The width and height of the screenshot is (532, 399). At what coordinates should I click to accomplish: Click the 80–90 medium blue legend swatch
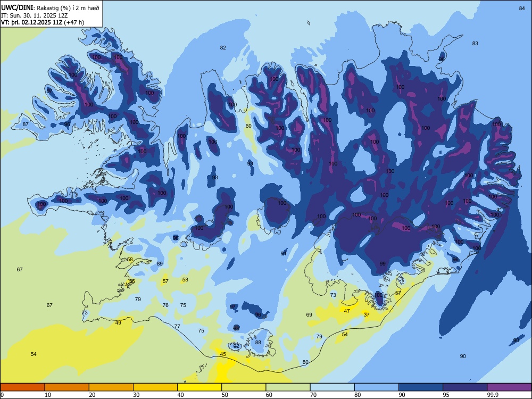[377, 387]
